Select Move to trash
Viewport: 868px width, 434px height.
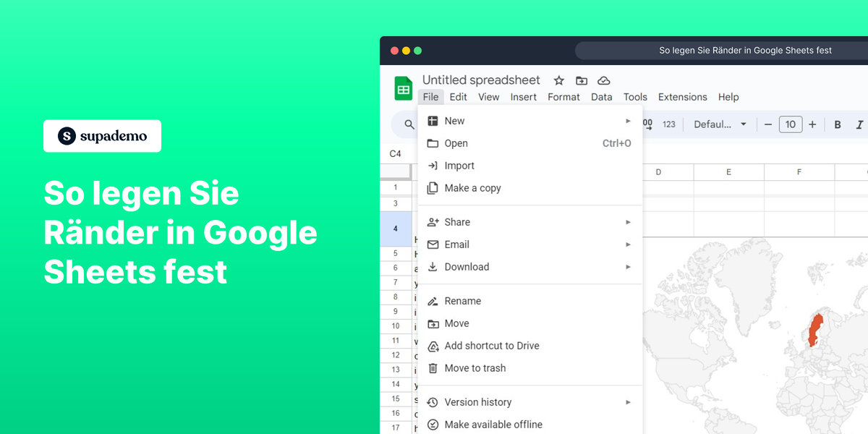pos(530,368)
